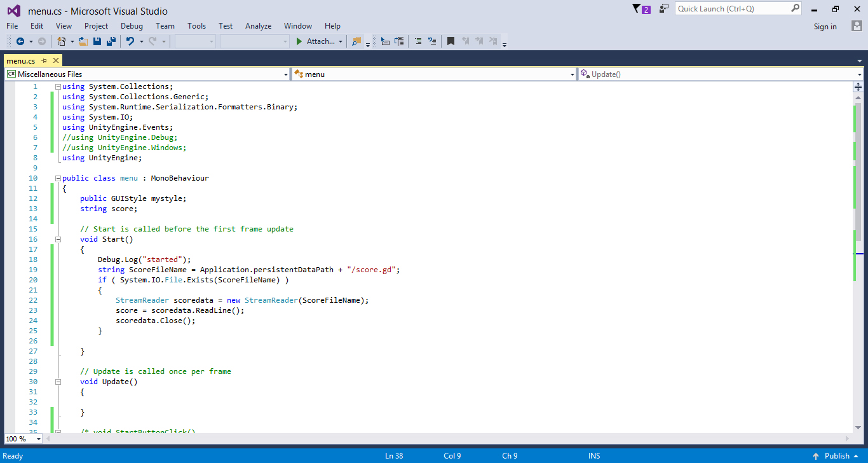Image resolution: width=868 pixels, height=463 pixels.
Task: Open the Undo history dropdown arrow
Action: pyautogui.click(x=141, y=41)
